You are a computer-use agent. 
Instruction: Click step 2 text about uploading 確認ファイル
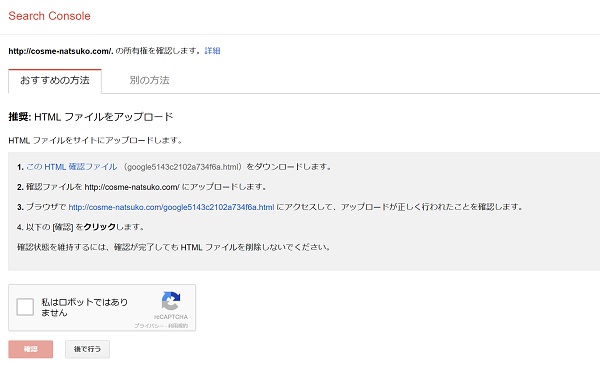pos(142,187)
